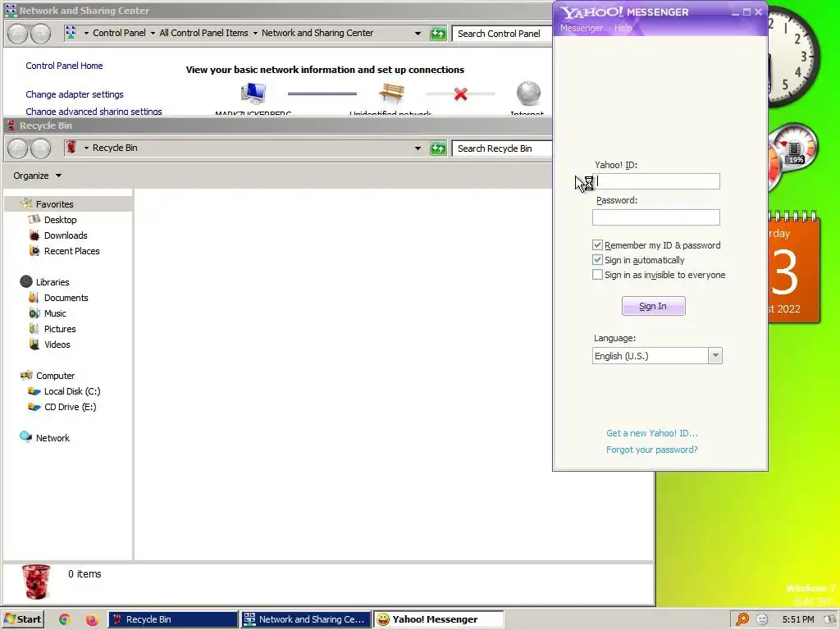Click the Control Panel icon in the address bar
840x630 pixels.
point(71,33)
